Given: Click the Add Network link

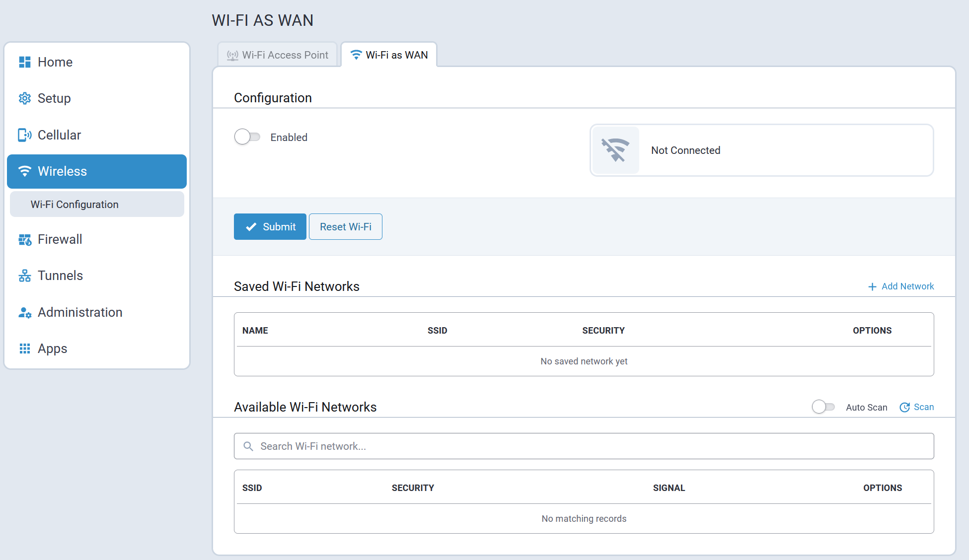Looking at the screenshot, I should coord(901,286).
